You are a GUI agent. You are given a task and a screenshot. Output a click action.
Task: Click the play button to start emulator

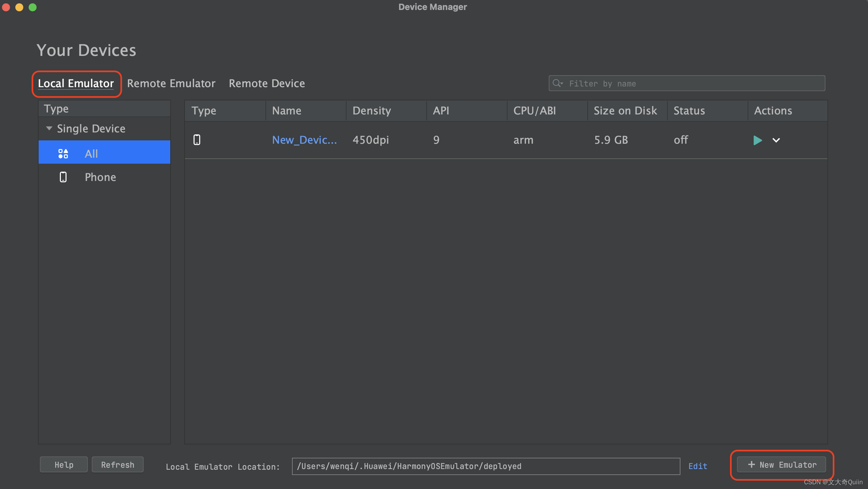757,140
